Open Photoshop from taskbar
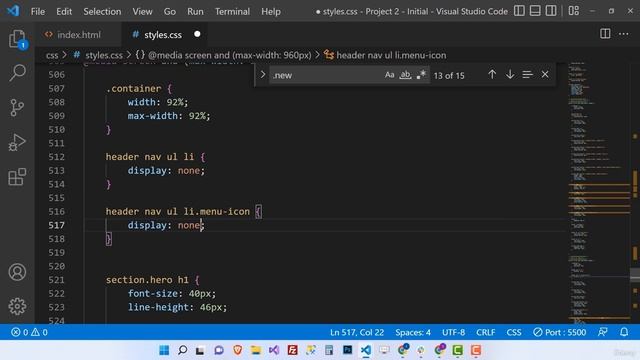This screenshot has width=640, height=360. (347, 350)
